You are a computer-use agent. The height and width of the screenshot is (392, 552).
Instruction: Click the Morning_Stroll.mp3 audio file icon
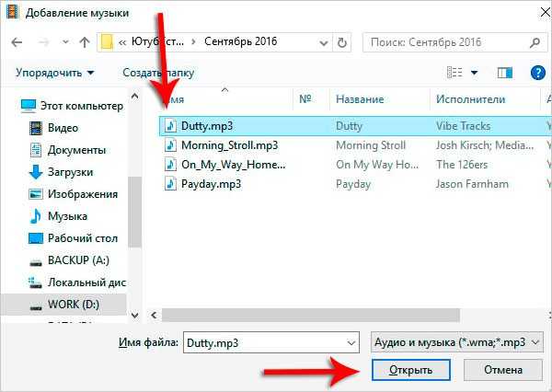[x=171, y=145]
